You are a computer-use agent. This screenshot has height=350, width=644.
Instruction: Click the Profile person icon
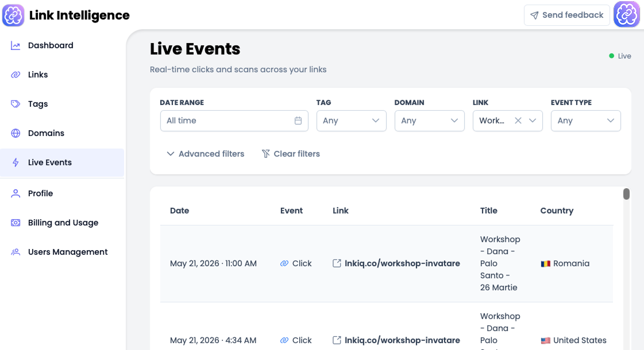16,193
